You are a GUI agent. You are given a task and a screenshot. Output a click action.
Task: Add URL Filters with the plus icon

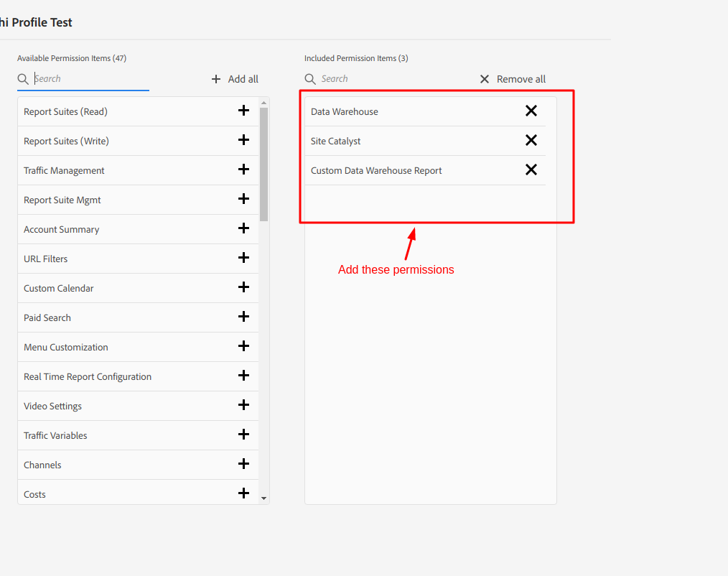click(x=243, y=258)
